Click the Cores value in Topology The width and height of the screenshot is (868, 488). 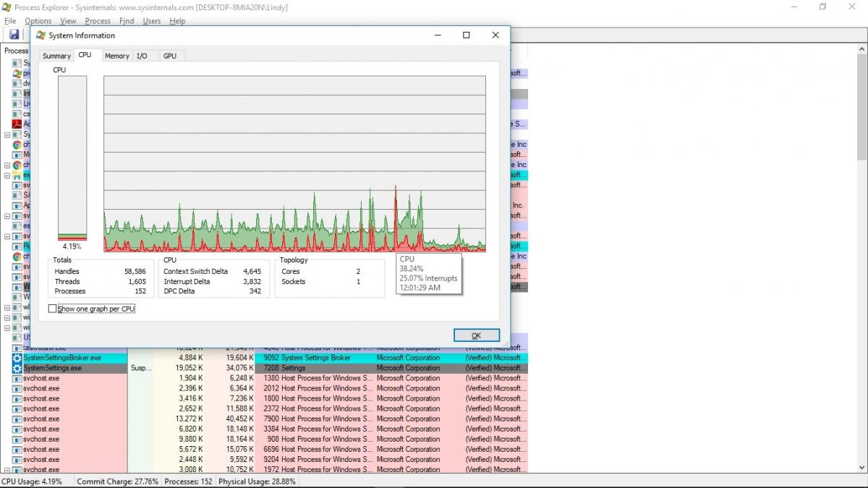[358, 272]
